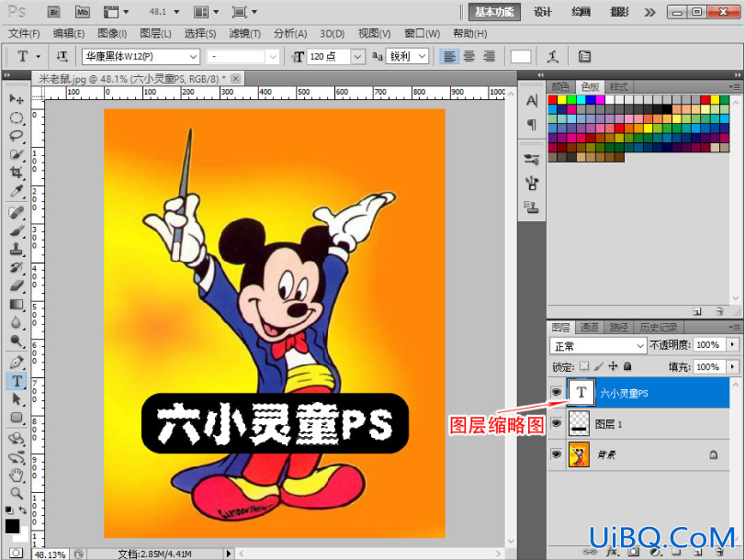Open the anti-aliasing dropdown 锐利

click(422, 57)
